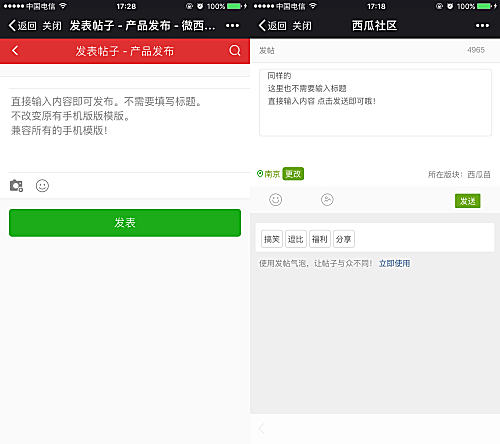Viewport: 500px width, 444px height.
Task: Select the 搞笑 tag
Action: [x=272, y=239]
